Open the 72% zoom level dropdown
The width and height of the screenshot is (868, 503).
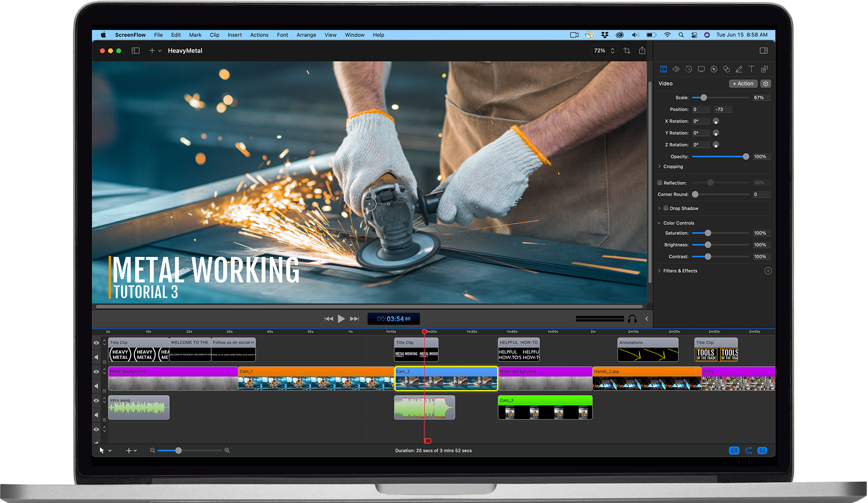604,51
